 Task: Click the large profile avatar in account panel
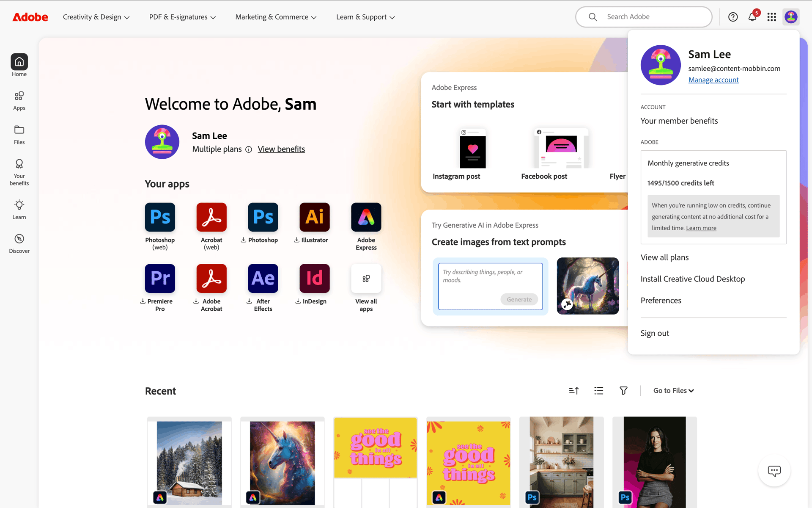[661, 65]
